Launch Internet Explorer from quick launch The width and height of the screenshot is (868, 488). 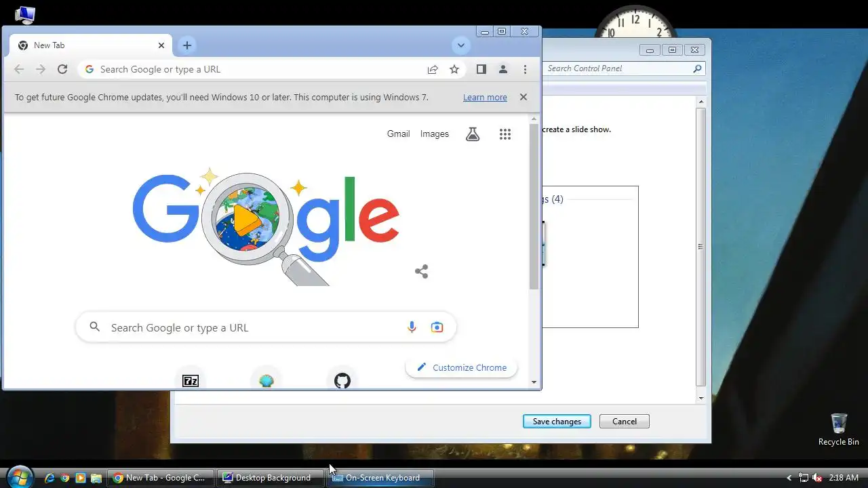50,478
